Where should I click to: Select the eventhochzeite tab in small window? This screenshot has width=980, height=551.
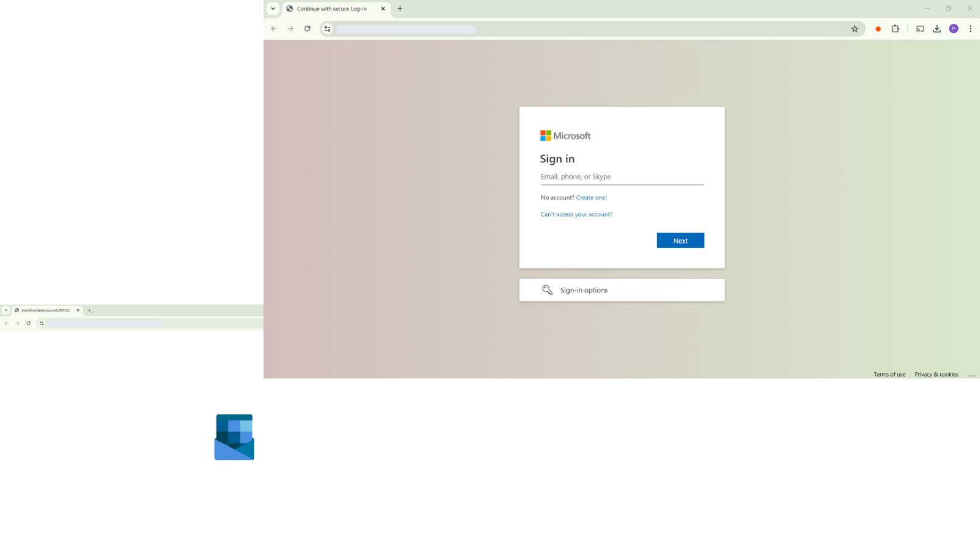click(46, 310)
